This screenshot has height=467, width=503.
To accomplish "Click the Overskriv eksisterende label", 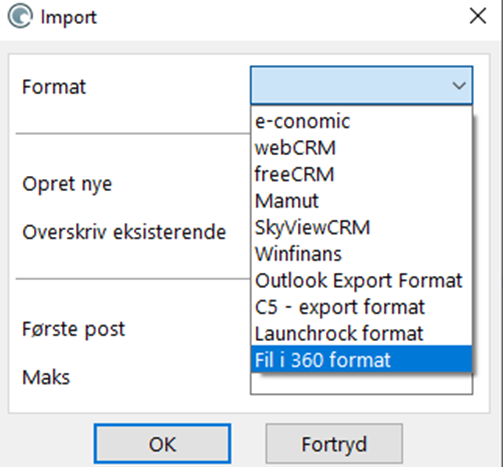I will (x=124, y=232).
